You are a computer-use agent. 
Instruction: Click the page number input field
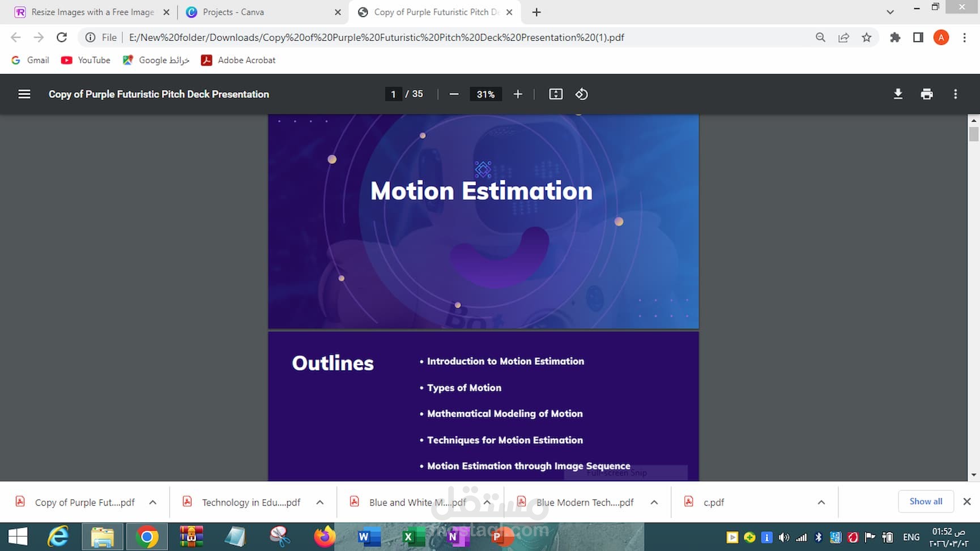pos(393,94)
